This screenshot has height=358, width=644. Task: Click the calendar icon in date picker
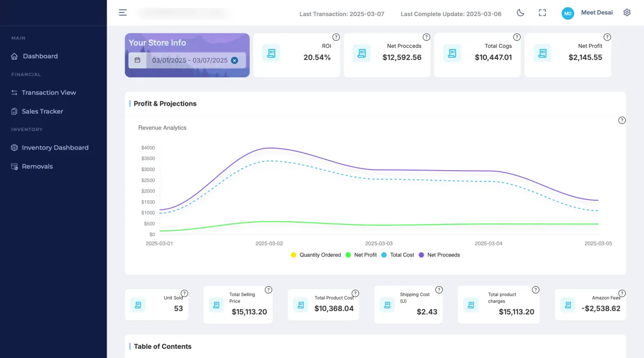137,60
